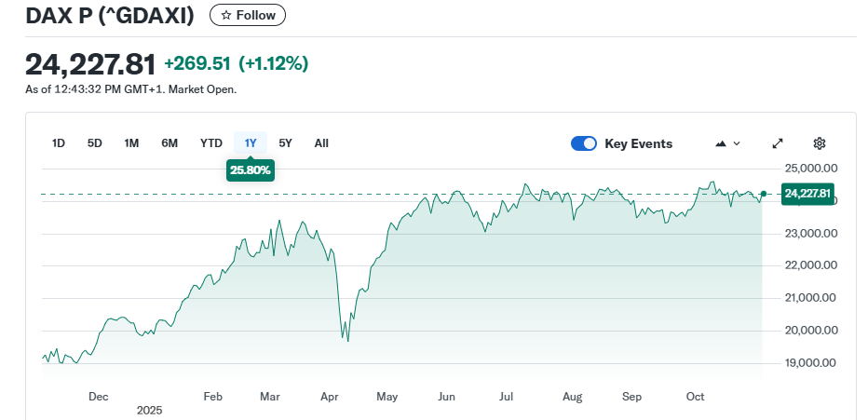Click the Key Events label
The width and height of the screenshot is (868, 420).
638,143
